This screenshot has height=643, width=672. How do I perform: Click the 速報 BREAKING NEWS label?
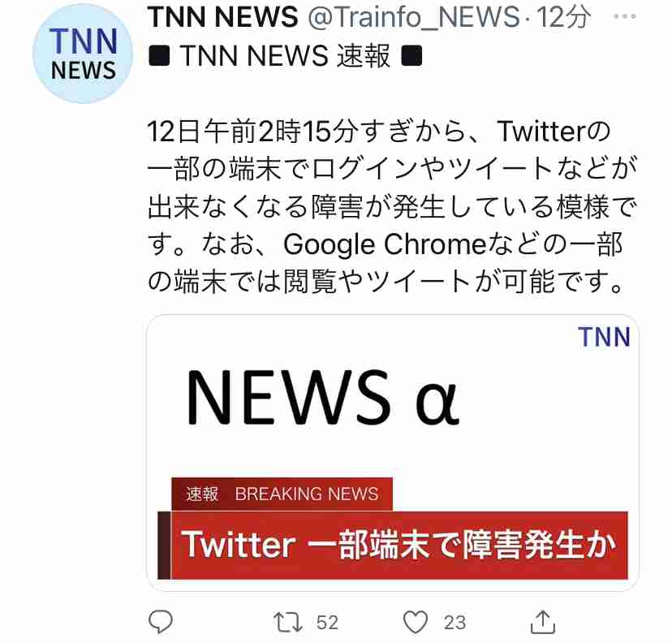point(282,494)
